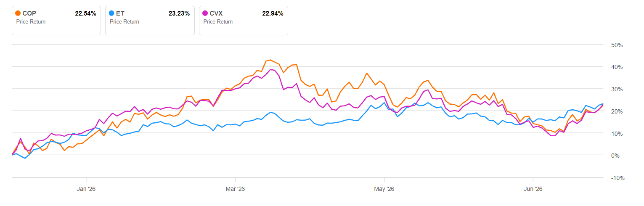Viewport: 644px width, 206px height.
Task: Select the CVX ticker label
Action: 216,13
